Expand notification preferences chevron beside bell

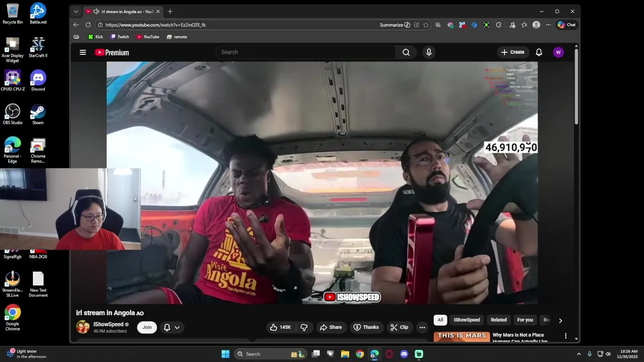(177, 327)
